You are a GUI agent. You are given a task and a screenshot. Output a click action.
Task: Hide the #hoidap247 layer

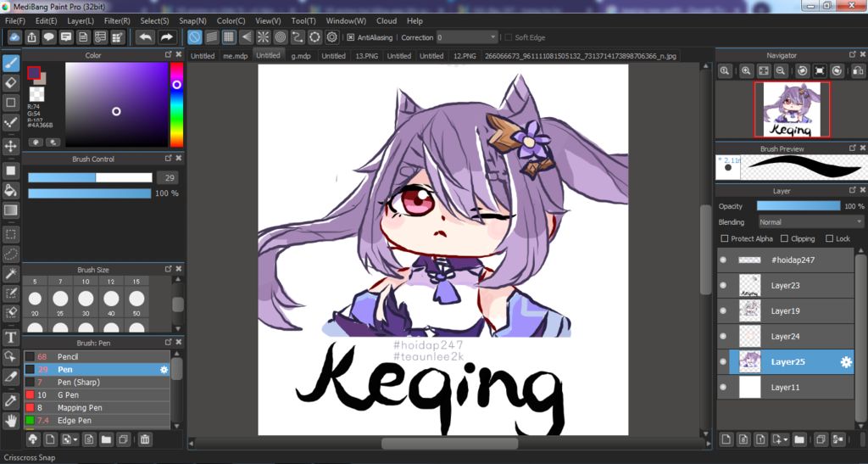click(723, 260)
